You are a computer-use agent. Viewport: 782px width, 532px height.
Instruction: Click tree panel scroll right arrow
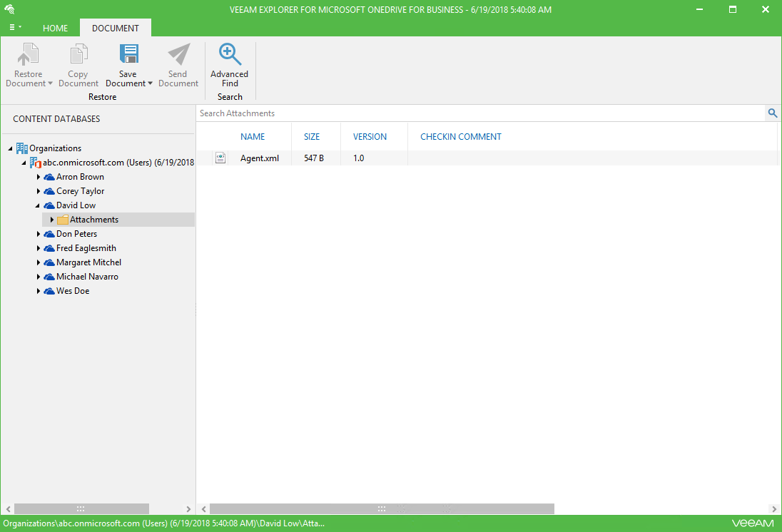[188, 509]
